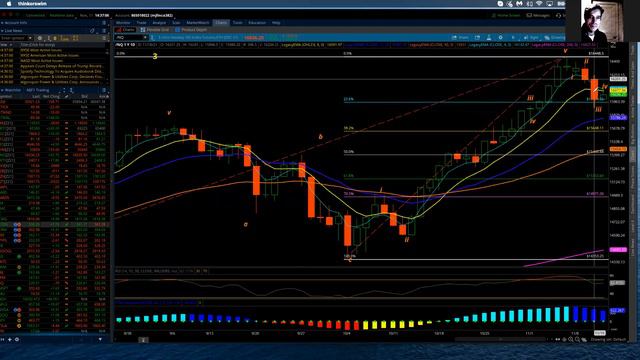Open the Apple menu
Screen dimensions: 640x360
click(x=9, y=4)
